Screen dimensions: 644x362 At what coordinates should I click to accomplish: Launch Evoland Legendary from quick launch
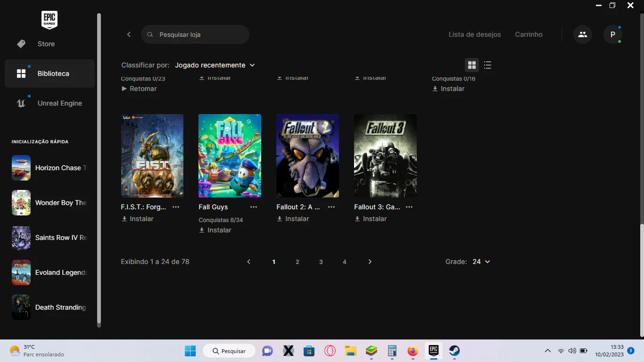click(50, 272)
